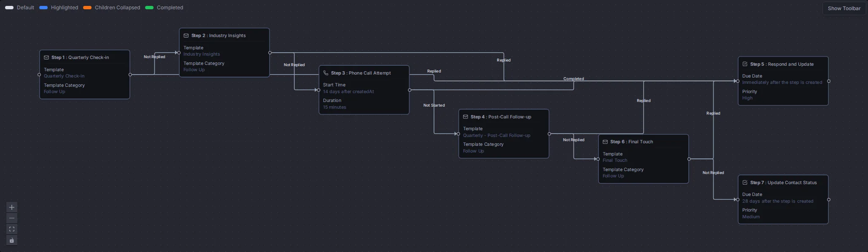Click the mail icon in Step 2
This screenshot has height=252, width=868.
pos(186,36)
